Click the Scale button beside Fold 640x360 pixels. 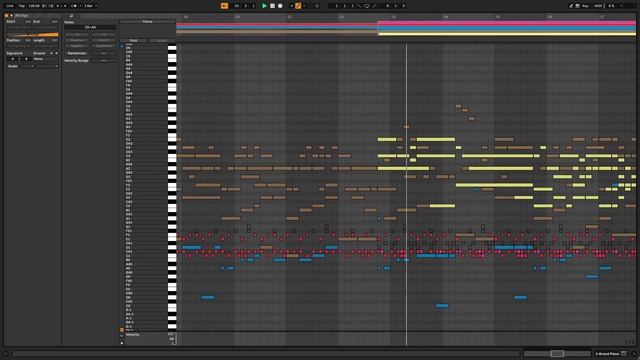162,41
